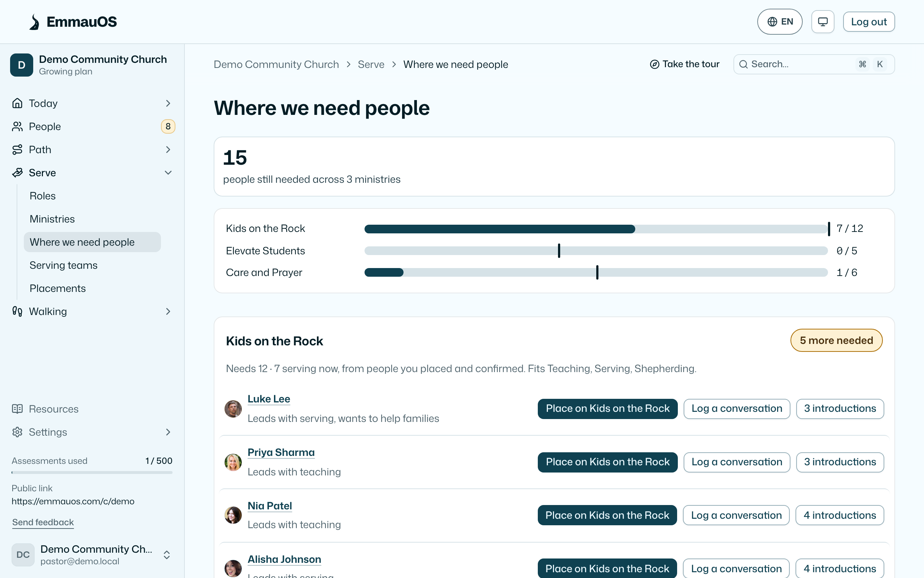Expand the Settings section chevron
Viewport: 924px width, 578px height.
point(168,432)
